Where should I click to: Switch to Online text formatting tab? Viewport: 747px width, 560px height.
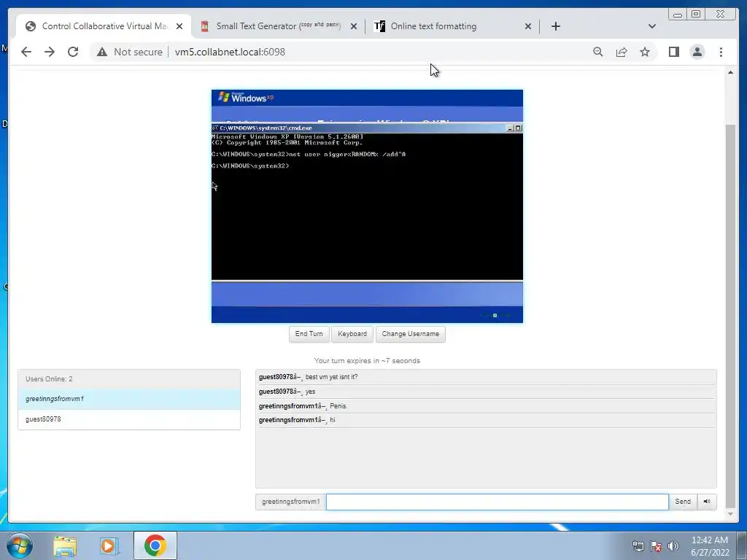[452, 26]
